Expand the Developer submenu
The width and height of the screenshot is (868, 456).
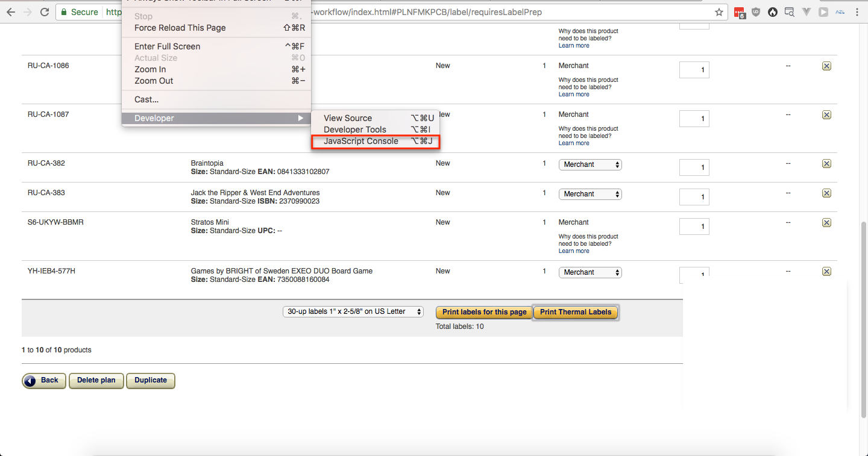(x=216, y=118)
